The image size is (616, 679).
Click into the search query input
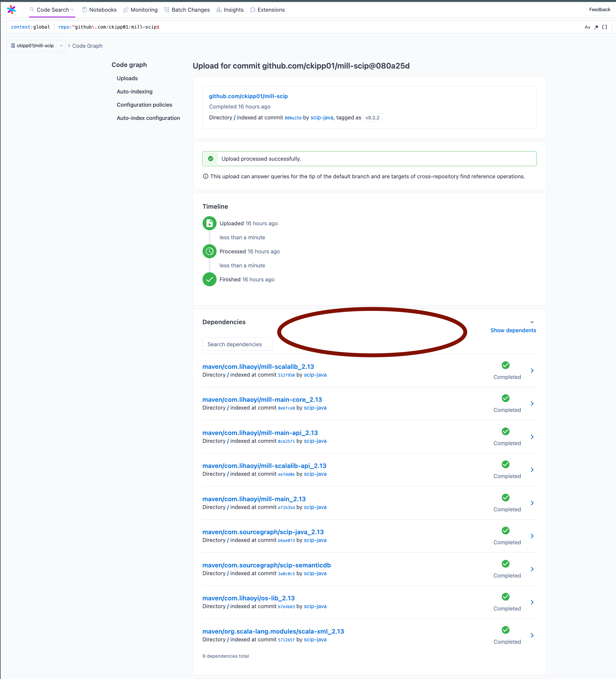click(x=317, y=27)
